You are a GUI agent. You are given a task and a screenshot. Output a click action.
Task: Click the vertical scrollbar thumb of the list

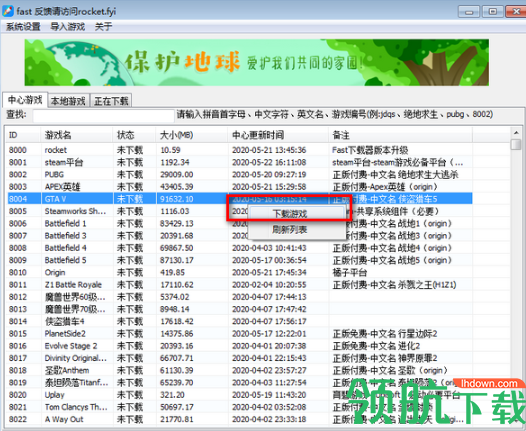tap(516, 145)
